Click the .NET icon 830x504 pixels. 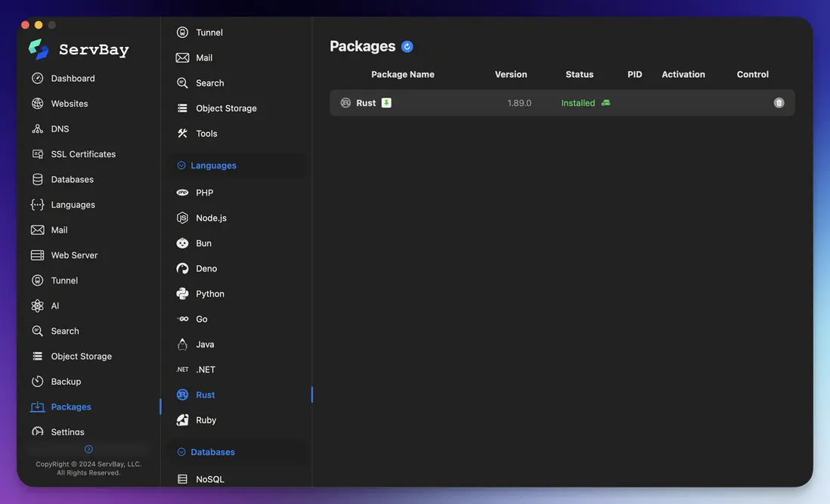click(x=183, y=369)
